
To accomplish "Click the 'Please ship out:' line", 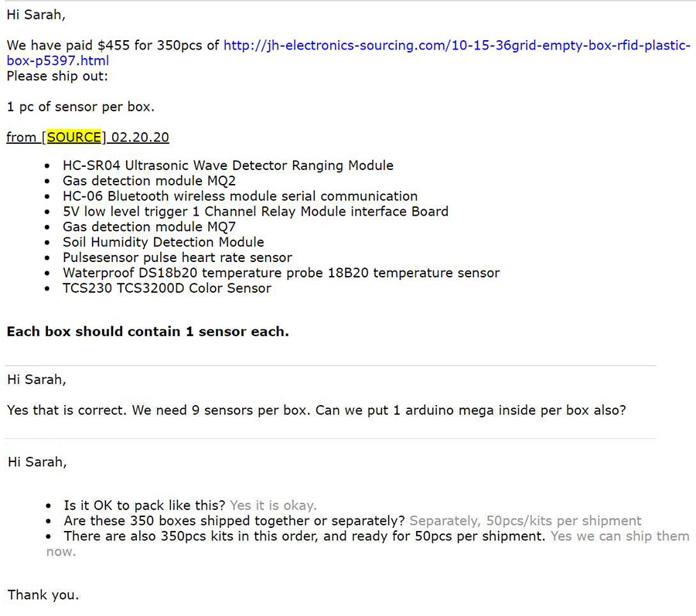I will click(57, 76).
